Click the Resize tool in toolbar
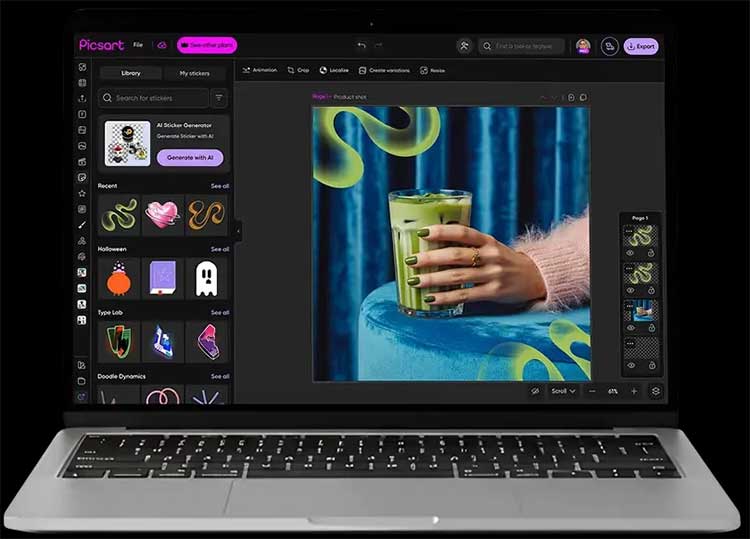The height and width of the screenshot is (539, 750). point(432,70)
